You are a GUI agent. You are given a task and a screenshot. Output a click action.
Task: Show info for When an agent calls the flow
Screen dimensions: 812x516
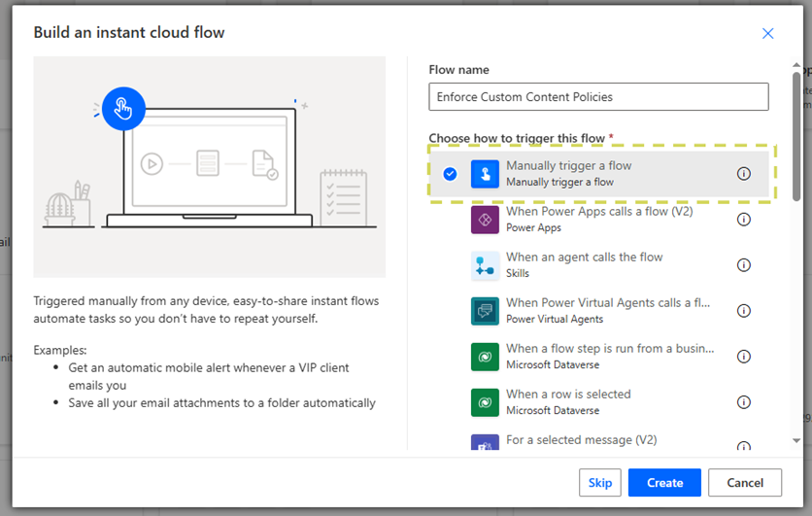coord(744,265)
